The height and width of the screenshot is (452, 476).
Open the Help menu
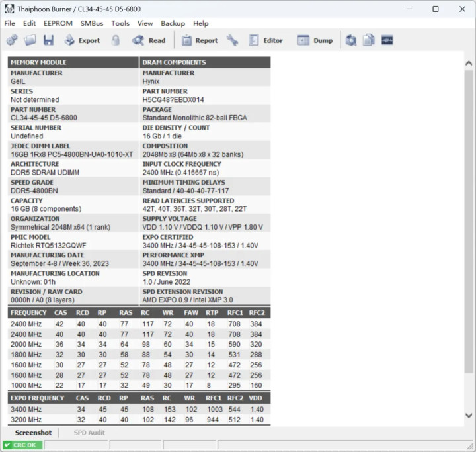(x=201, y=23)
